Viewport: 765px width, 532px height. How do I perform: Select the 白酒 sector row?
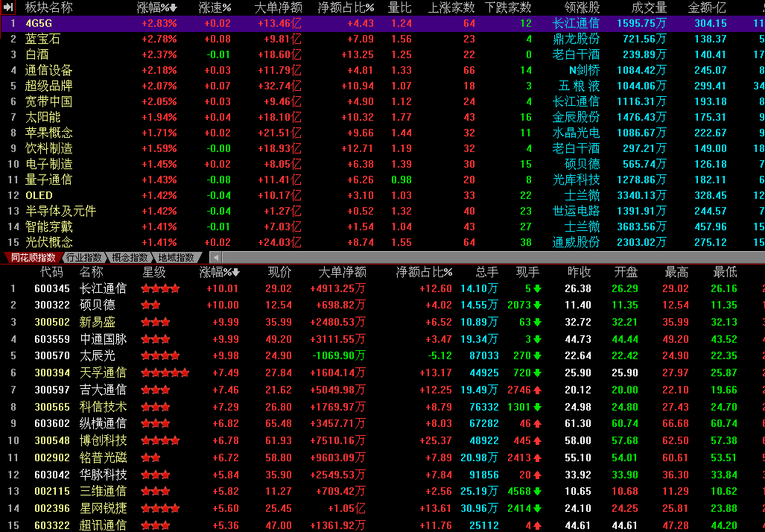click(x=383, y=54)
